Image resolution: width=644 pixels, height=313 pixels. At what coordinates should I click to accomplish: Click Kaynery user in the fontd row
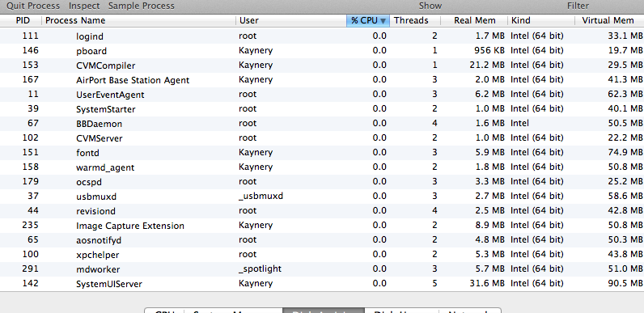pyautogui.click(x=256, y=152)
